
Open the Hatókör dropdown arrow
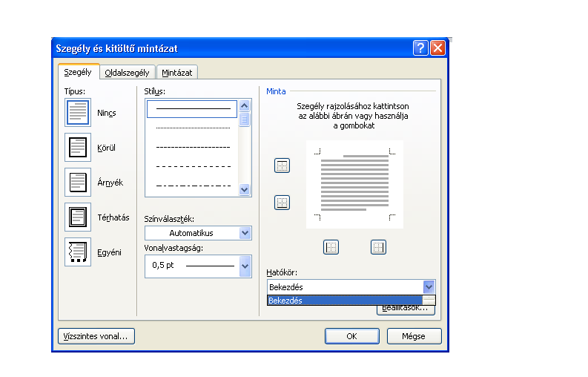(429, 287)
